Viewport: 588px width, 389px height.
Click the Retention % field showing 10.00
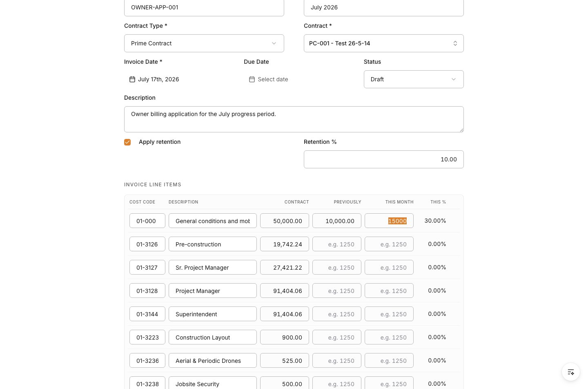[x=384, y=159]
